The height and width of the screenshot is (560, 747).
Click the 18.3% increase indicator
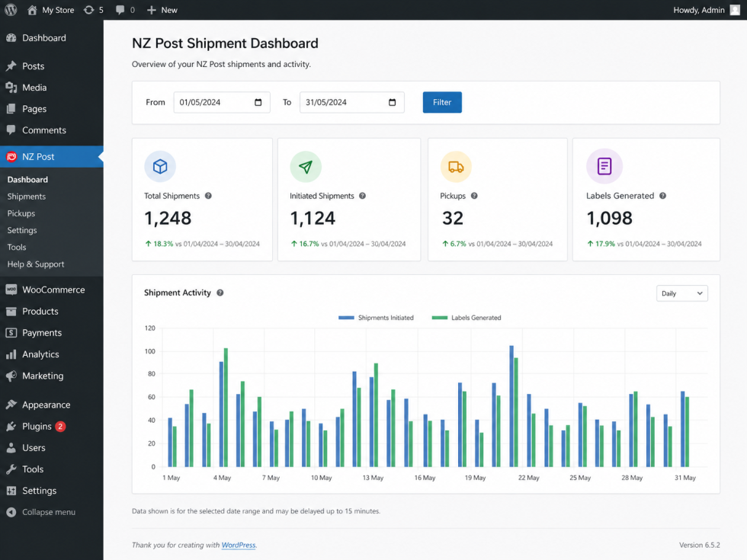point(159,243)
